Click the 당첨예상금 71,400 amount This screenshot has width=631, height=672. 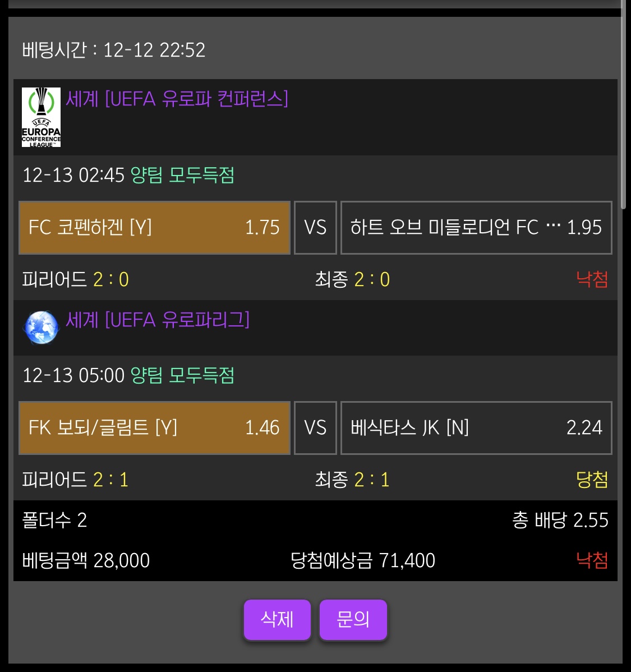tap(362, 560)
